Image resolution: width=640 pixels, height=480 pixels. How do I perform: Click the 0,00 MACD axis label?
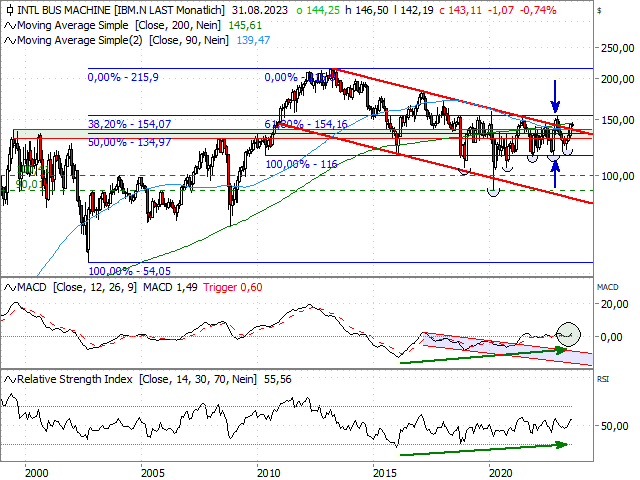click(611, 337)
